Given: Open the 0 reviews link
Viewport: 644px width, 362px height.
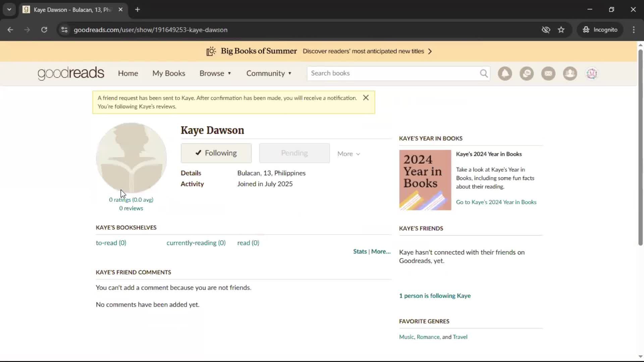Looking at the screenshot, I should tap(131, 208).
